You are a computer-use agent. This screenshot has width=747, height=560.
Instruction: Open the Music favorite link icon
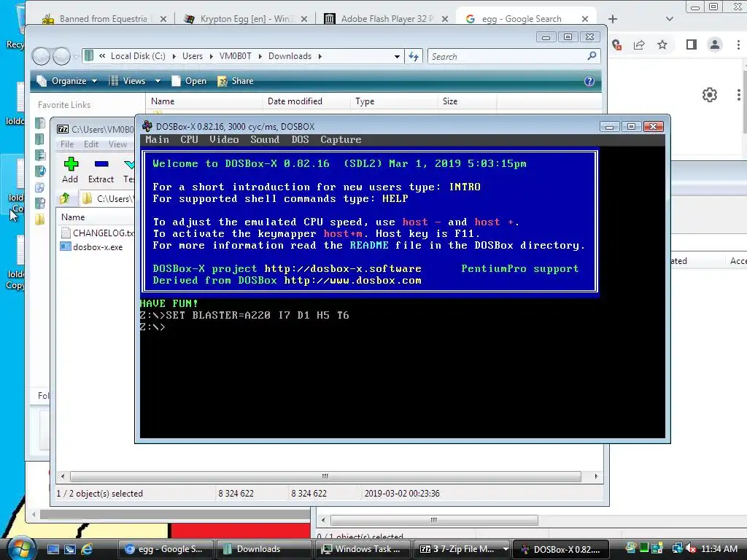(41, 171)
